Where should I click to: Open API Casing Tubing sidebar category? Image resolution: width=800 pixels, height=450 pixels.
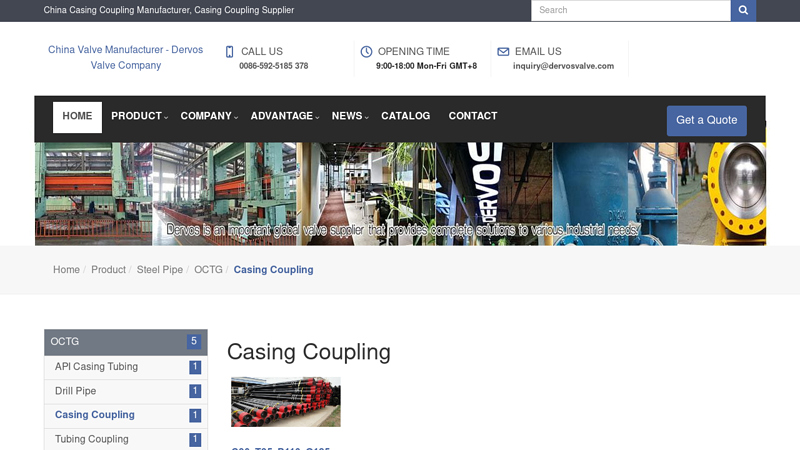tap(126, 367)
